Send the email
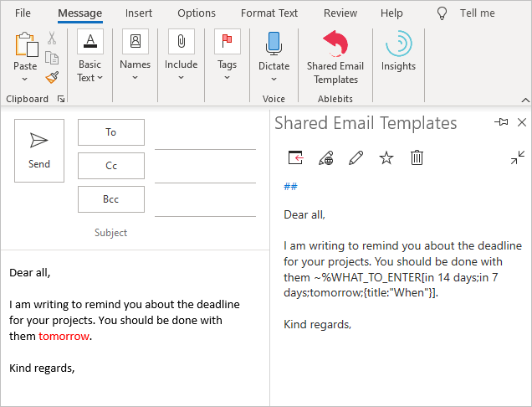 (39, 151)
